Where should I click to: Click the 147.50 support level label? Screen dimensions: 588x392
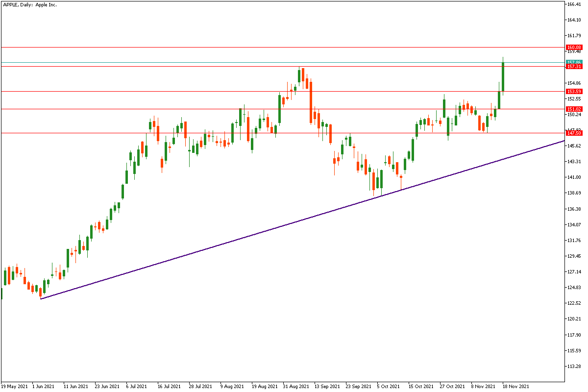(x=573, y=133)
